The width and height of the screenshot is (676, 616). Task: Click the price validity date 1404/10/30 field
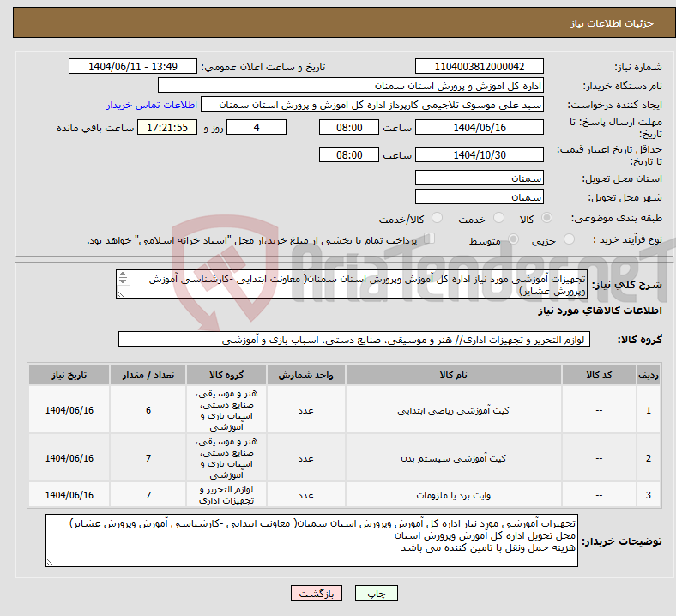pyautogui.click(x=479, y=154)
